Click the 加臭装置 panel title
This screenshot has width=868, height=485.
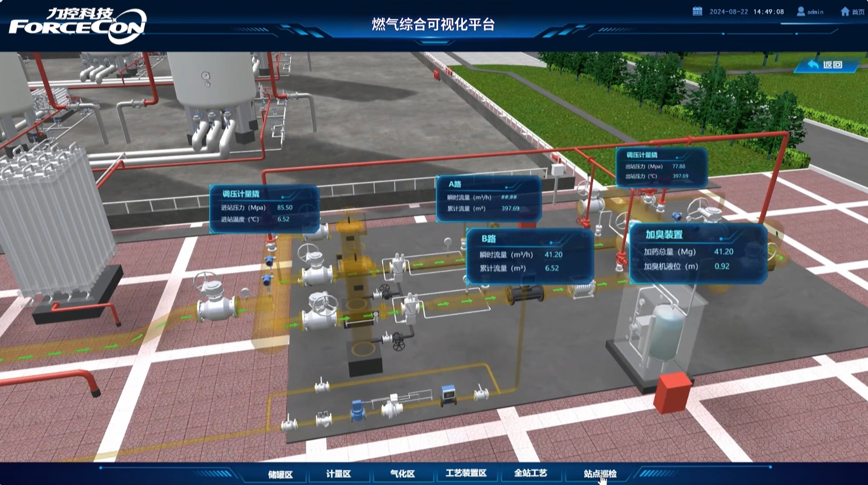663,235
